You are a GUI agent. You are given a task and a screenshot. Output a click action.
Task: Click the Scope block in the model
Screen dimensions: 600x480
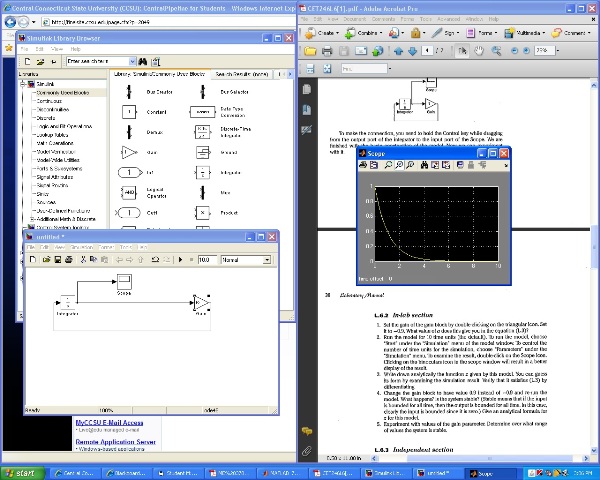tap(124, 281)
